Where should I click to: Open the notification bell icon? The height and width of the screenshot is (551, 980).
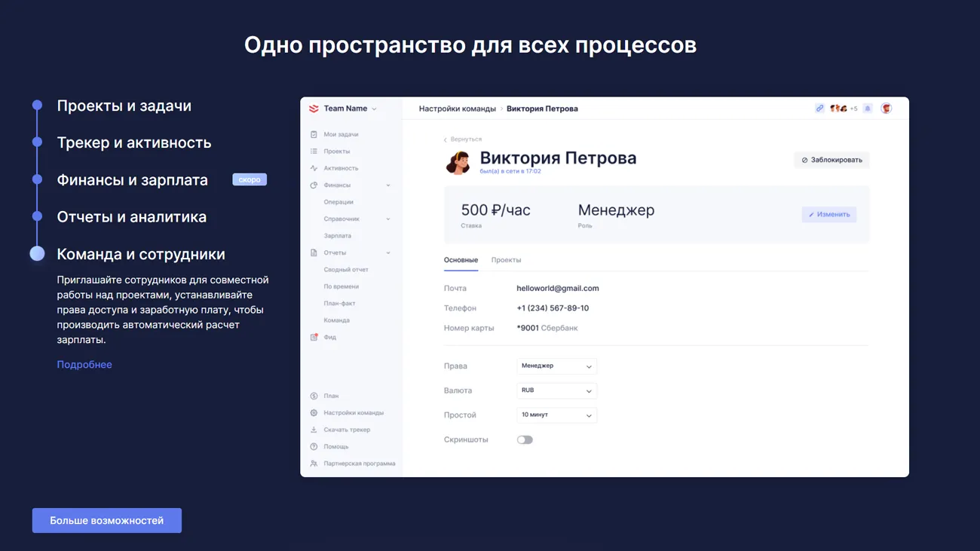click(868, 109)
